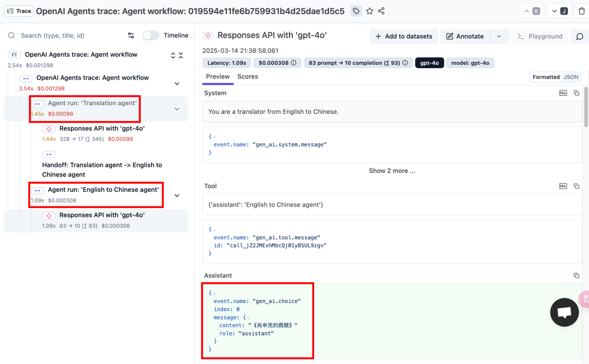This screenshot has height=364, width=589.
Task: Copy the Assistant message content
Action: [576, 275]
